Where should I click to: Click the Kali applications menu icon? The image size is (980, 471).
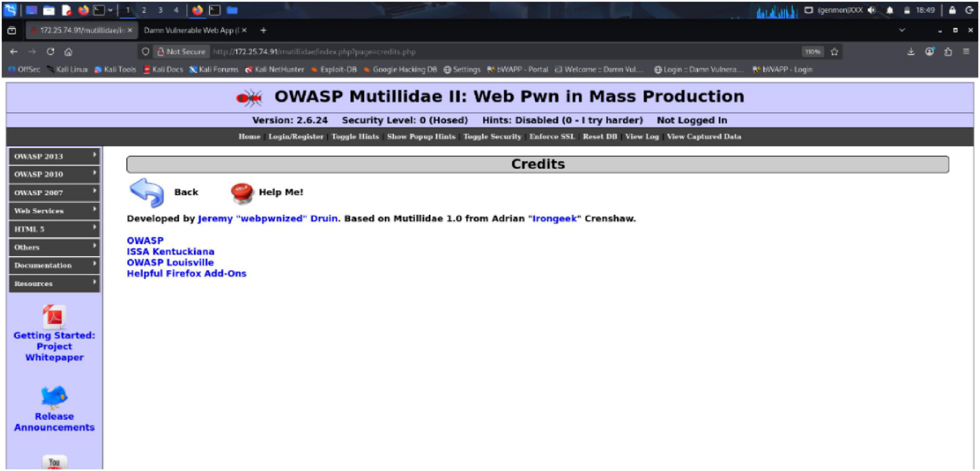point(10,10)
